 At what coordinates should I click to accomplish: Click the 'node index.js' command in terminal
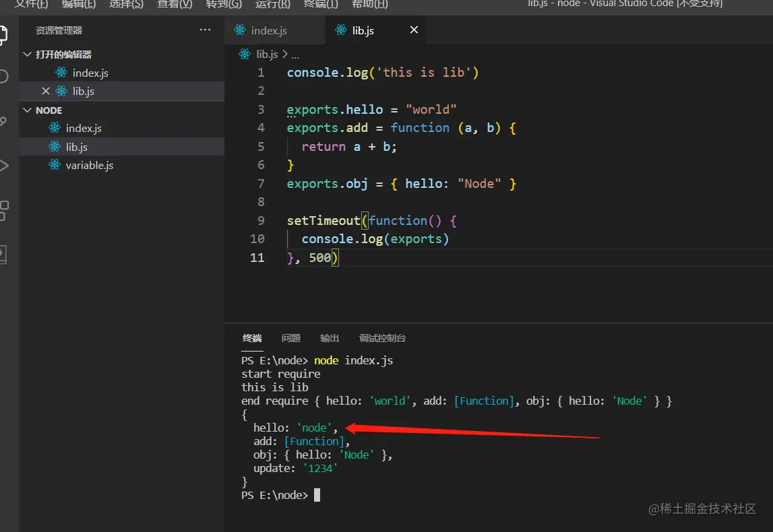tap(353, 360)
